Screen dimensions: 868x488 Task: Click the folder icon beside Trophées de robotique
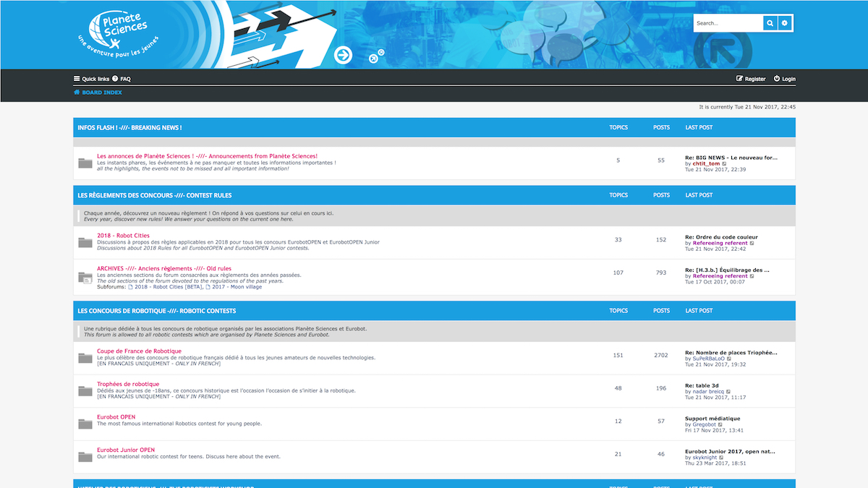tap(85, 391)
